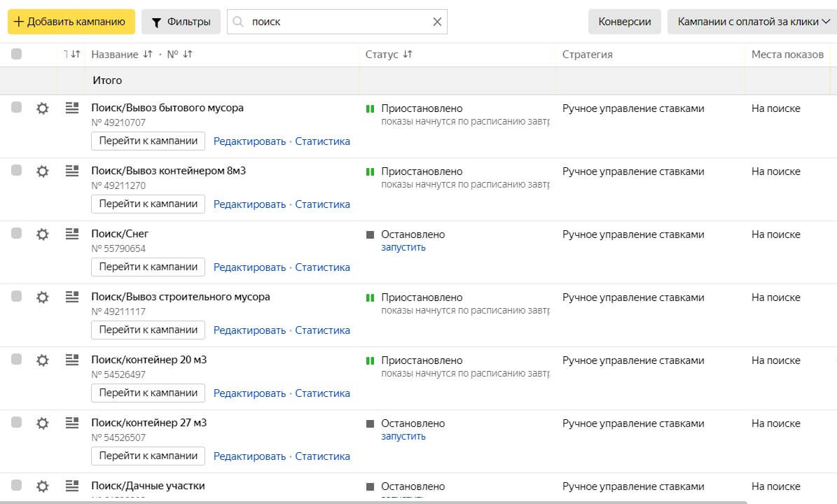
Task: Go to campaign Поиск/Снег via Перейти к кампании
Action: (148, 267)
